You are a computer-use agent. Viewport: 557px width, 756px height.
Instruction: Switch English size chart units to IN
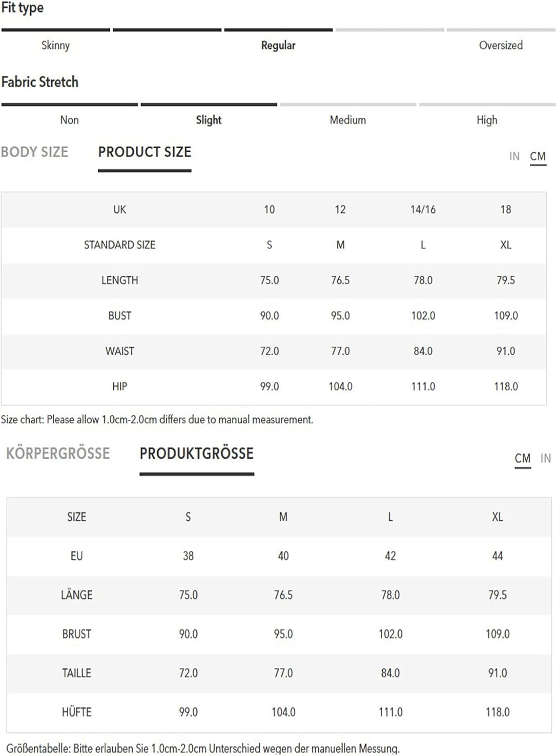tap(514, 156)
